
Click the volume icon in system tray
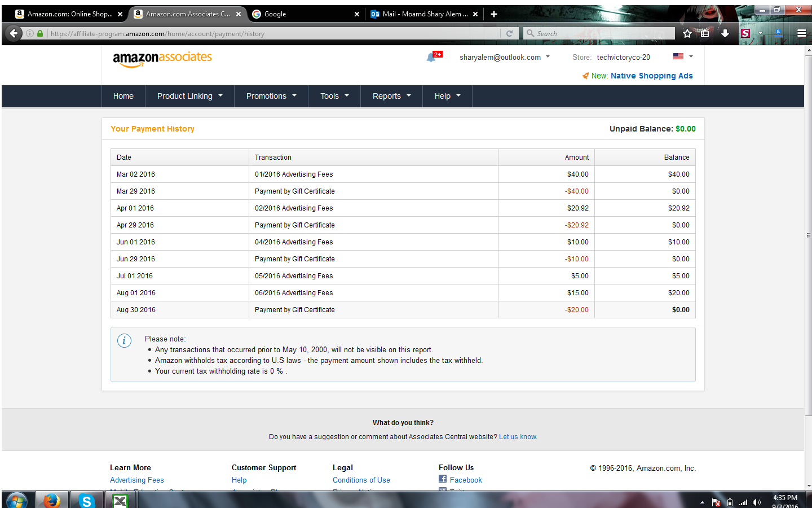[757, 502]
